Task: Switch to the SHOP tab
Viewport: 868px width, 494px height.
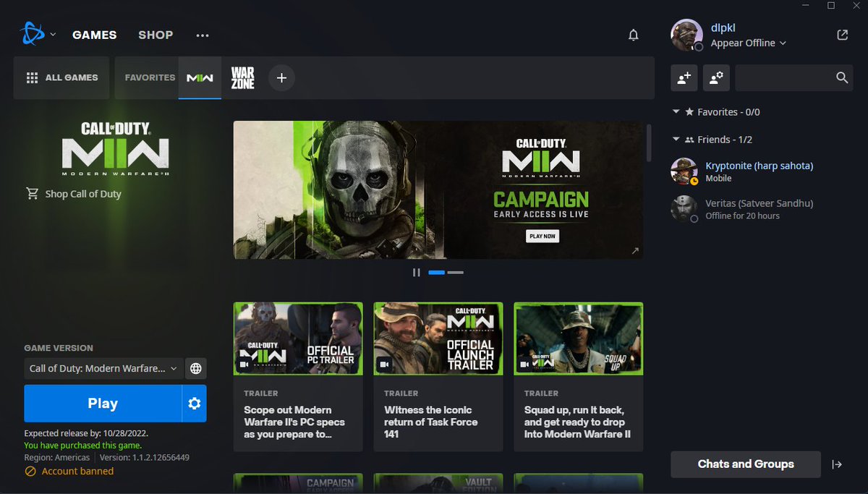Action: (156, 35)
